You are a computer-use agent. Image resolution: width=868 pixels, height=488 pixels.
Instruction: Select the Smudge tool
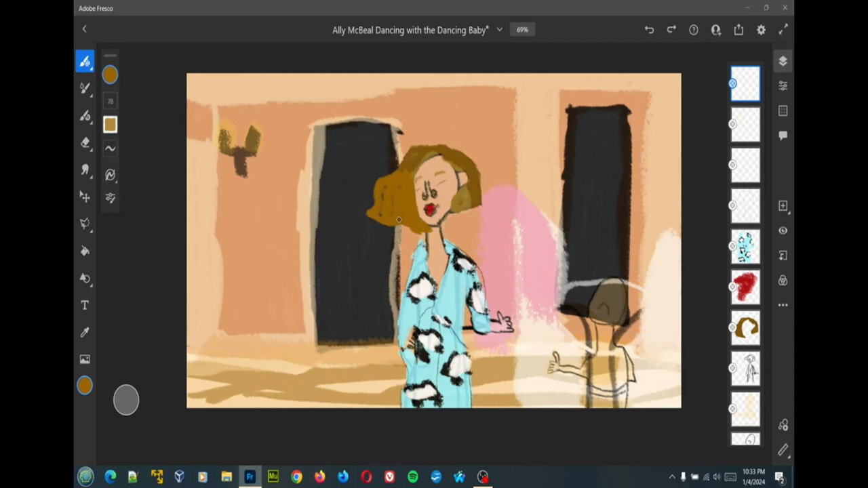click(85, 169)
